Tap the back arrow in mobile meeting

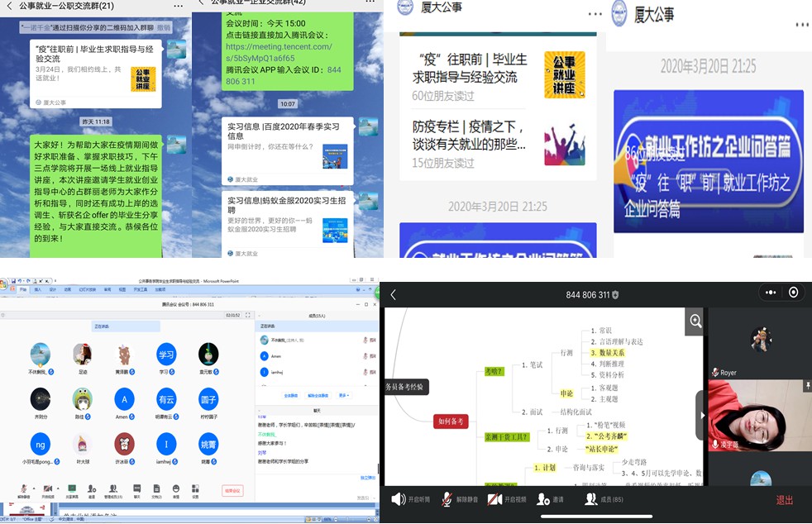(x=394, y=294)
